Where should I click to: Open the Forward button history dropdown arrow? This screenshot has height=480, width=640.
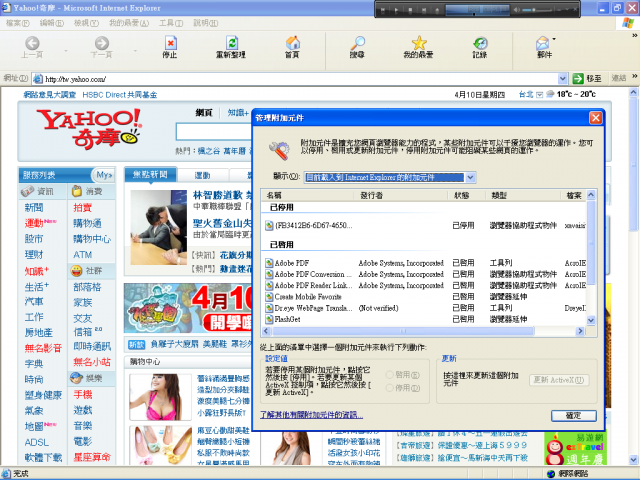(135, 51)
